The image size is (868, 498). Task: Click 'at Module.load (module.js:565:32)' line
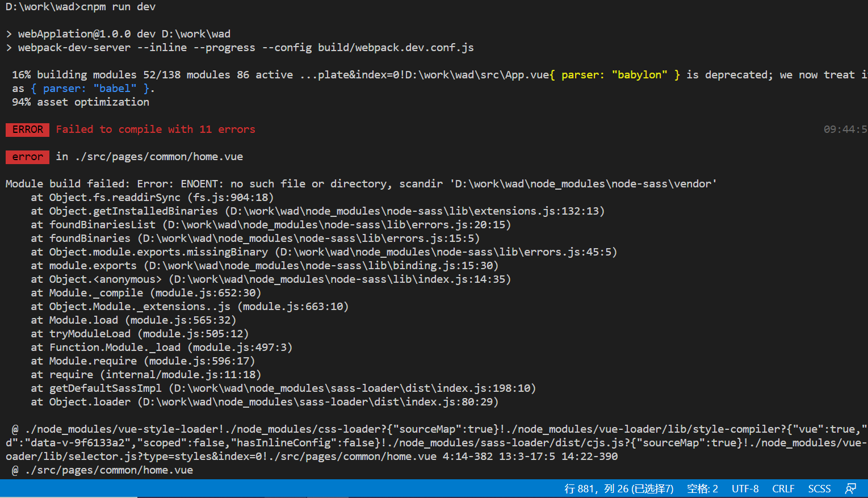pos(133,320)
